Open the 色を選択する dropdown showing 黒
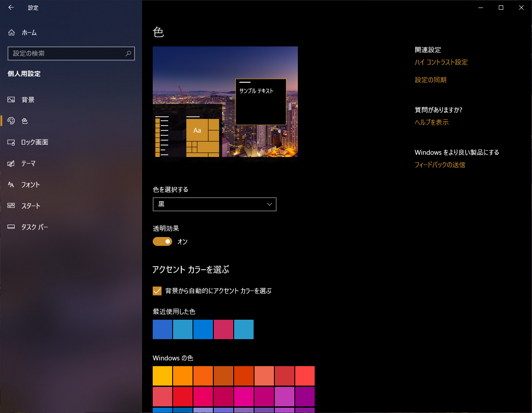Image resolution: width=532 pixels, height=413 pixels. pos(214,204)
